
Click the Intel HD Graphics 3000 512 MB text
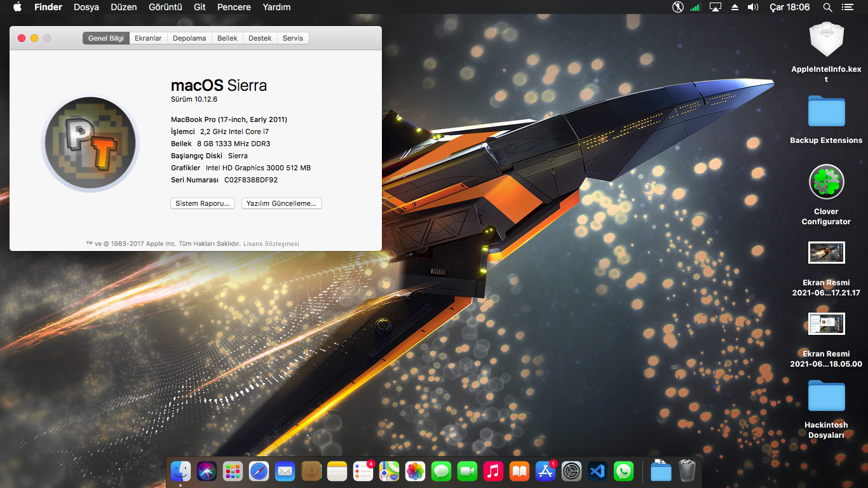click(258, 168)
